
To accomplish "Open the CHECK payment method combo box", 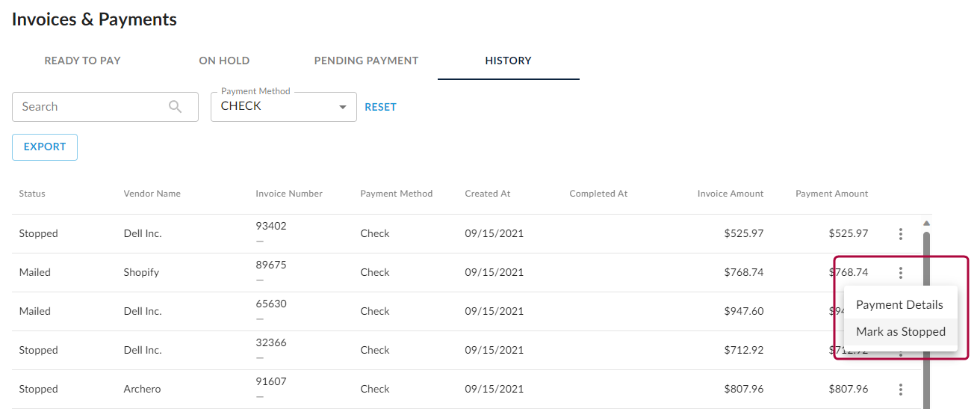I will 284,107.
